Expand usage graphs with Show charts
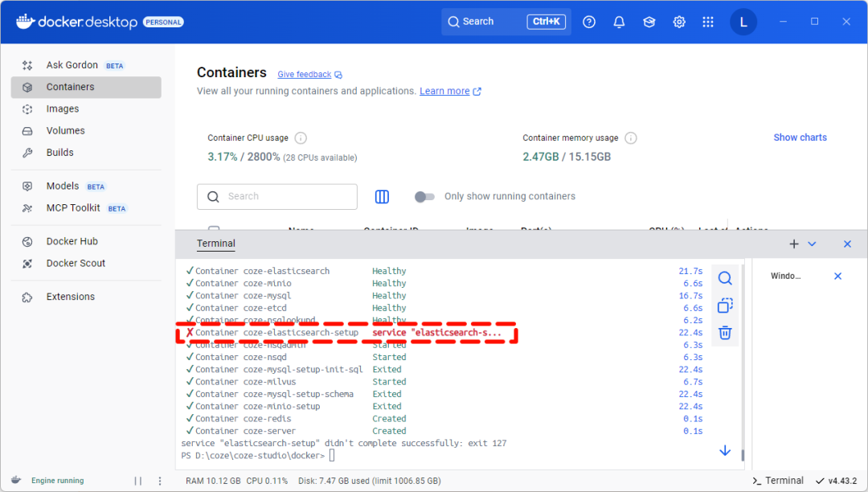Screen dimensions: 868x492 click(x=800, y=137)
